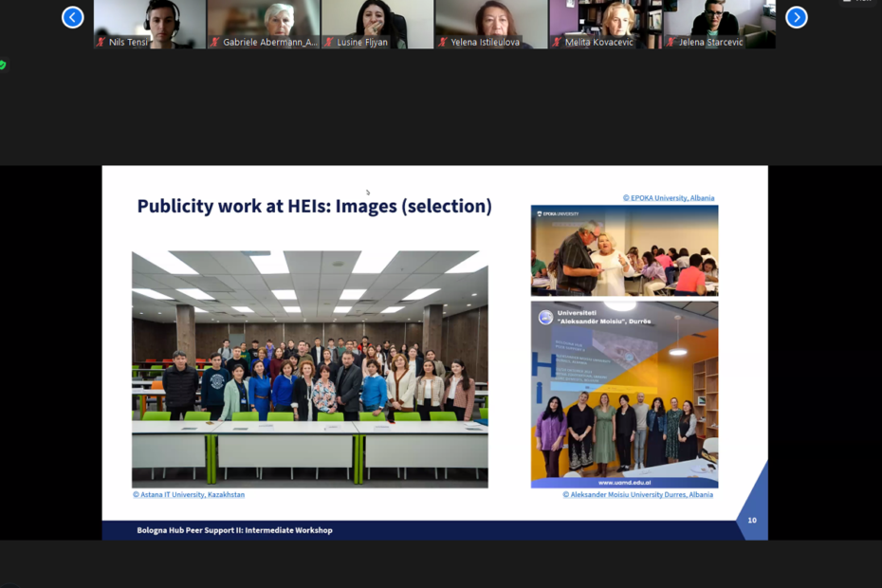Click muted mic icon beside Lusine Fljyan

point(329,42)
